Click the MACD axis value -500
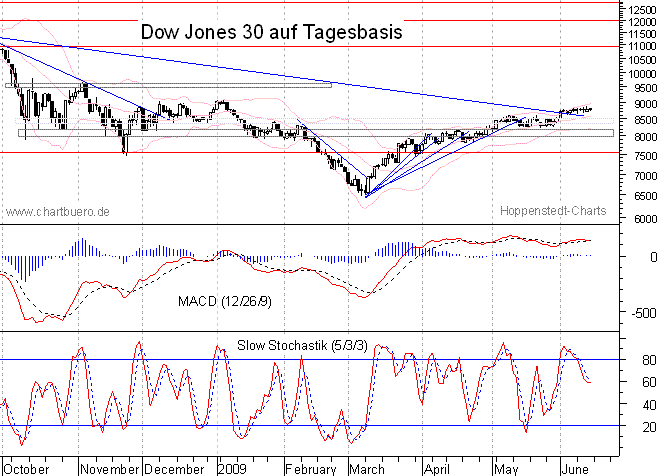 (644, 313)
